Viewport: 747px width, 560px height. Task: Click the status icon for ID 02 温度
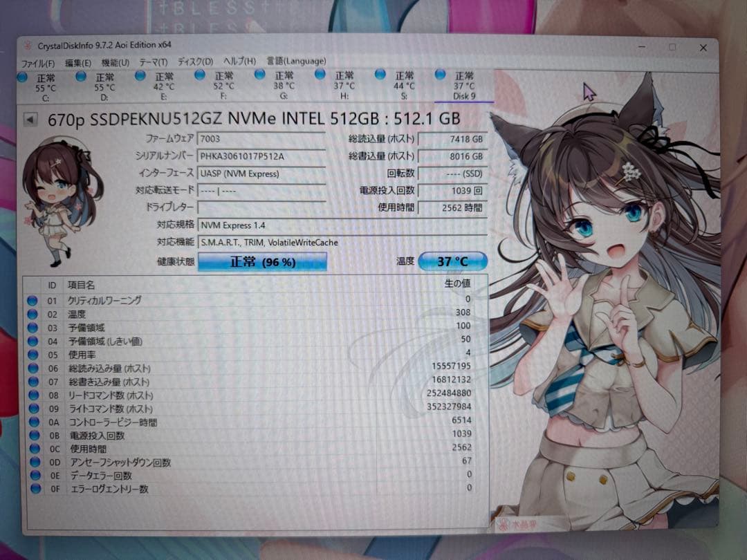pyautogui.click(x=32, y=315)
